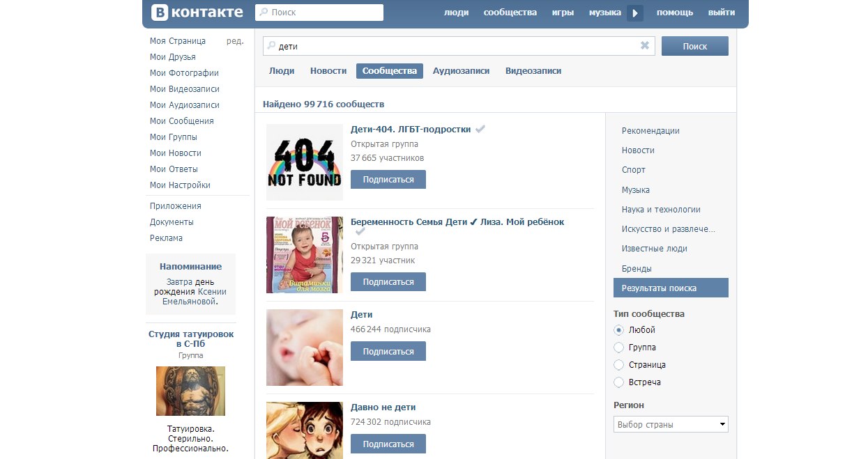Image resolution: width=868 pixels, height=459 pixels.
Task: Select the Любой community type radio
Action: [618, 330]
